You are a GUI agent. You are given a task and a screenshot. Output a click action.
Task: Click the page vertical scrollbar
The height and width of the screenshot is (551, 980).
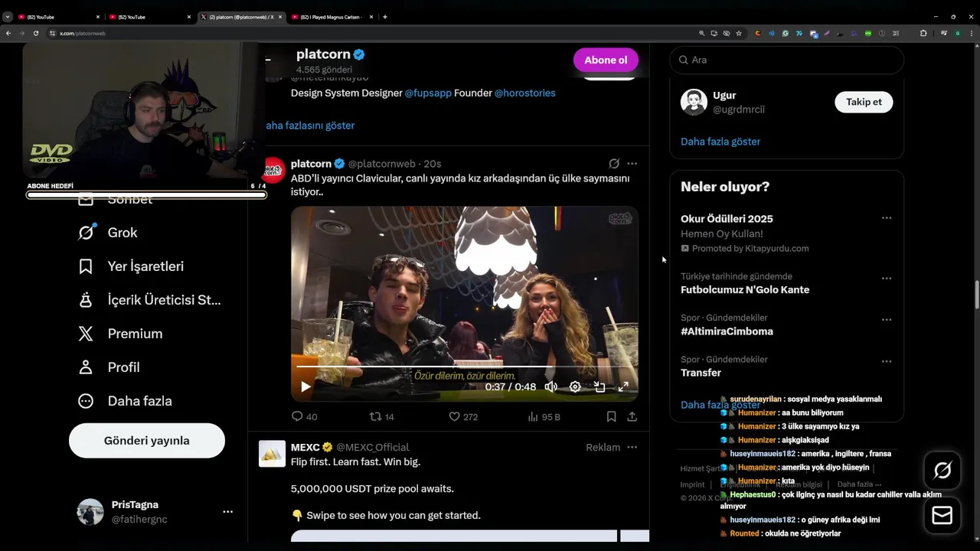click(x=976, y=295)
